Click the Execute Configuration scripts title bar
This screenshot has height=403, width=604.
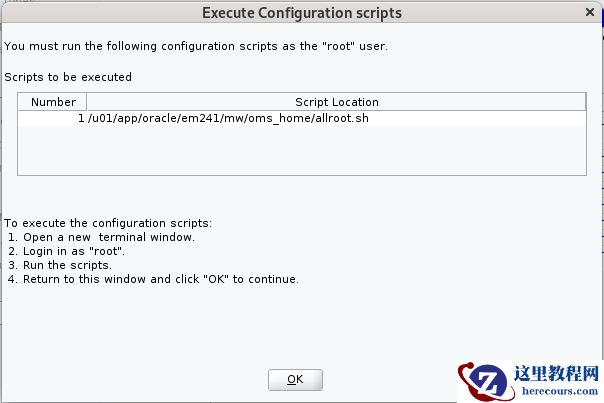[x=300, y=13]
